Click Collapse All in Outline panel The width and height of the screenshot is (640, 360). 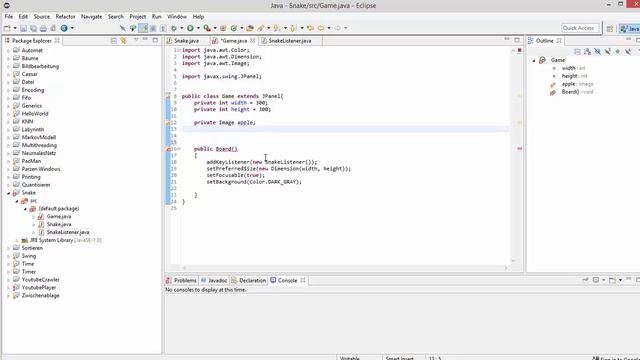577,51
